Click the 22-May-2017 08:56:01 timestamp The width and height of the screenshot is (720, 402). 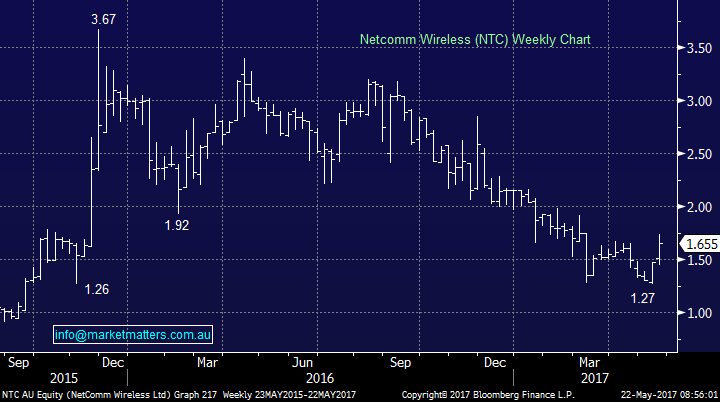click(x=669, y=395)
